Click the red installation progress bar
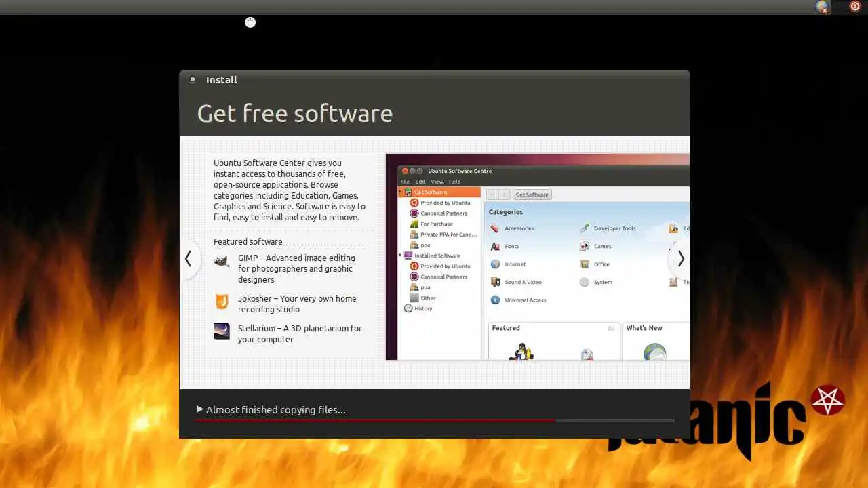Image resolution: width=868 pixels, height=488 pixels. click(x=376, y=420)
